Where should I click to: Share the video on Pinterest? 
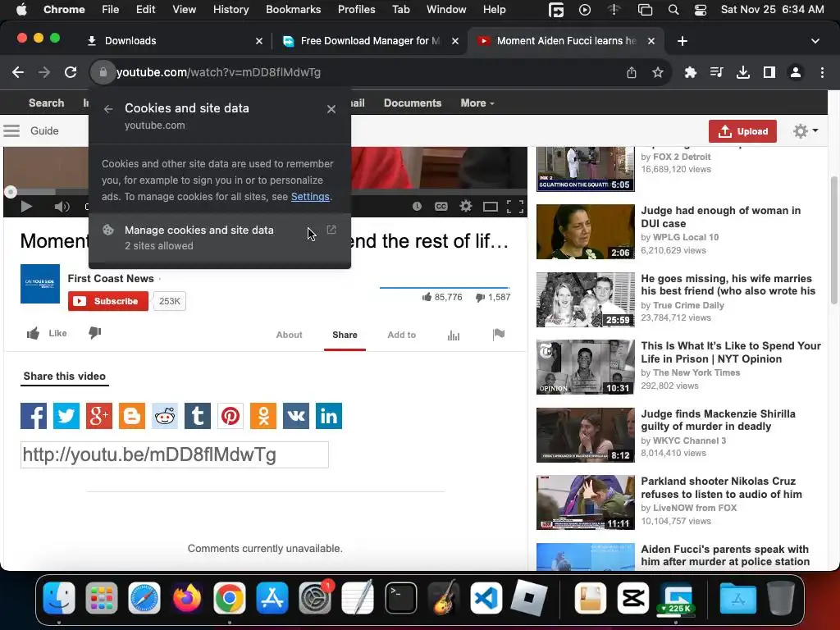(231, 416)
